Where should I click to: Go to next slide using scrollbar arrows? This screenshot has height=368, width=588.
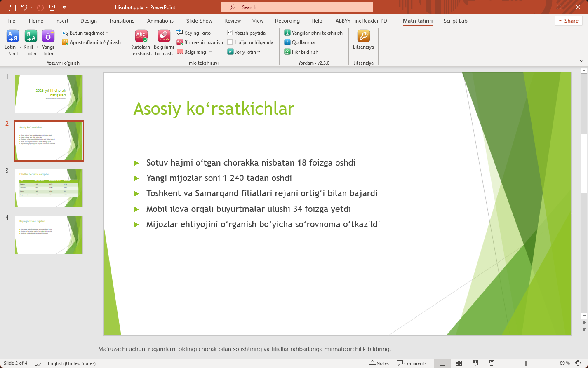click(584, 330)
